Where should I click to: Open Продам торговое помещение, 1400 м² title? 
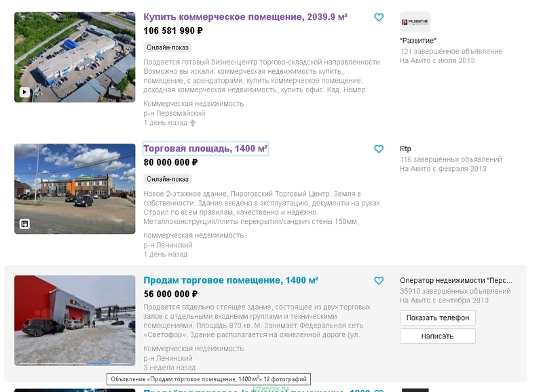pos(231,280)
